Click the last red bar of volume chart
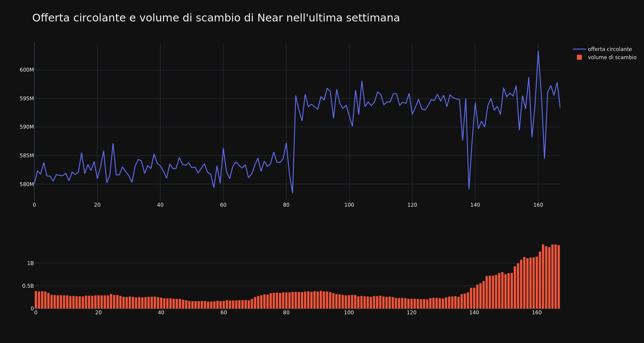 [x=559, y=277]
